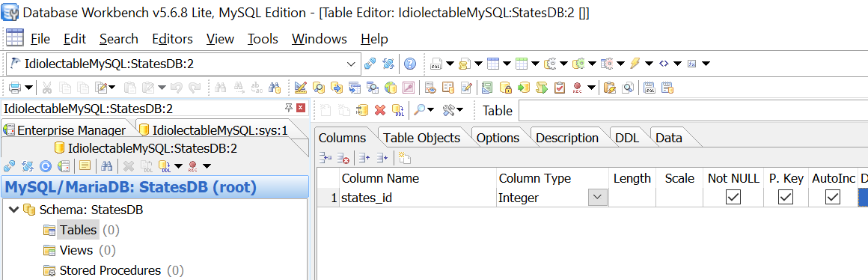
Task: Switch to the DDL tab
Action: pos(627,138)
